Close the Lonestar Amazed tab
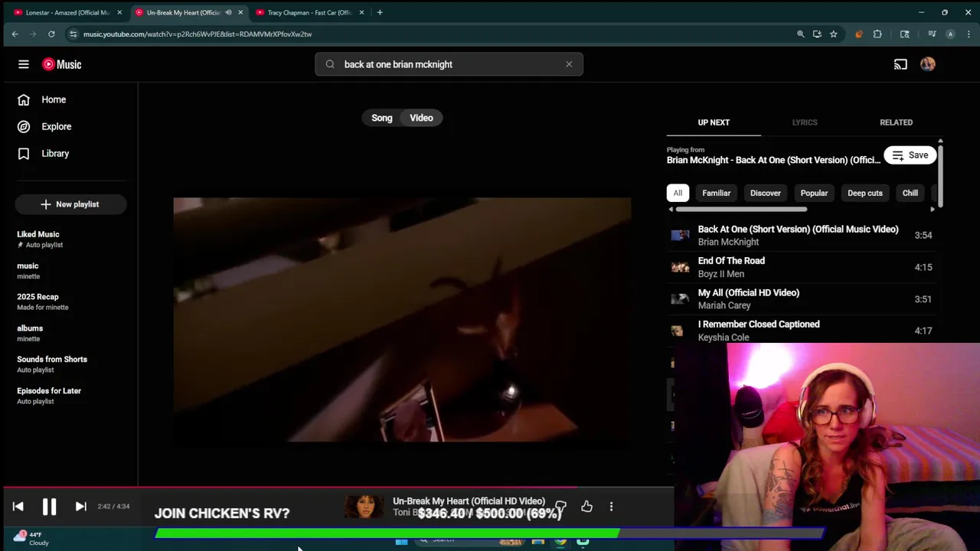This screenshot has height=551, width=980. [119, 12]
